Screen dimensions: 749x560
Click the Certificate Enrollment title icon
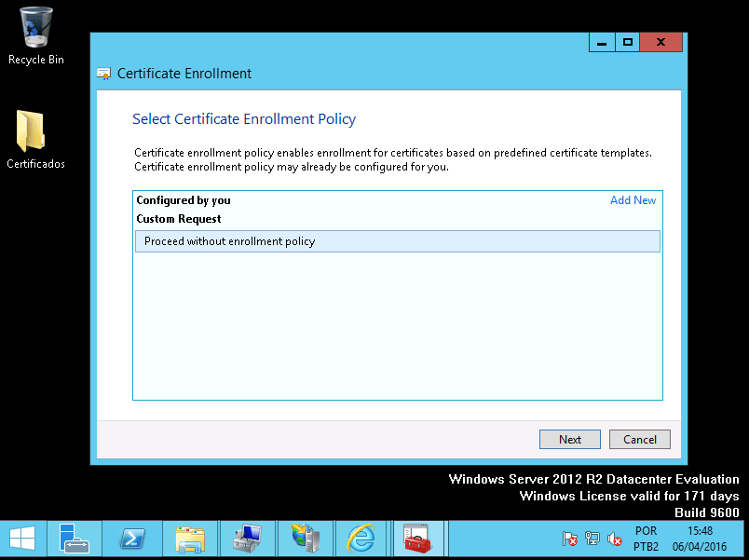coord(103,74)
